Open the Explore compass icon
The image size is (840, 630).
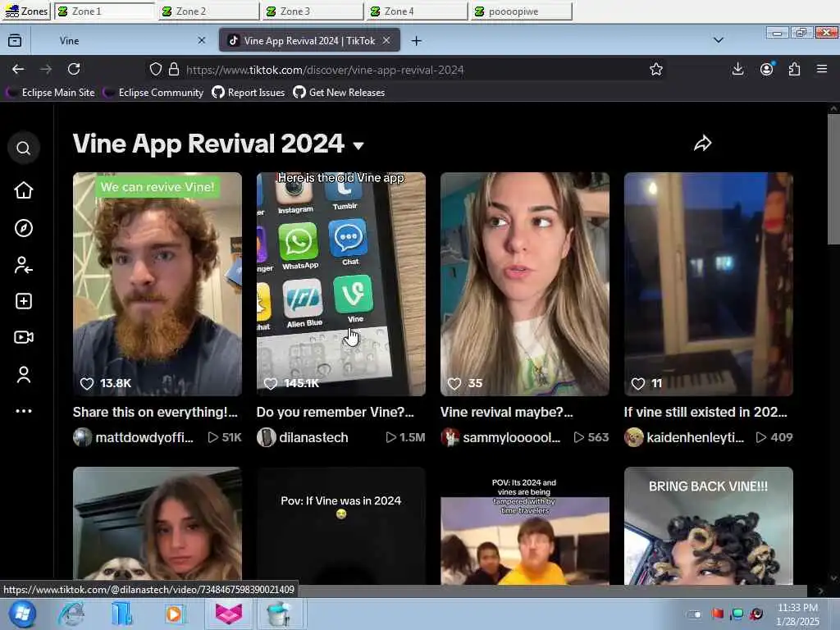(24, 228)
